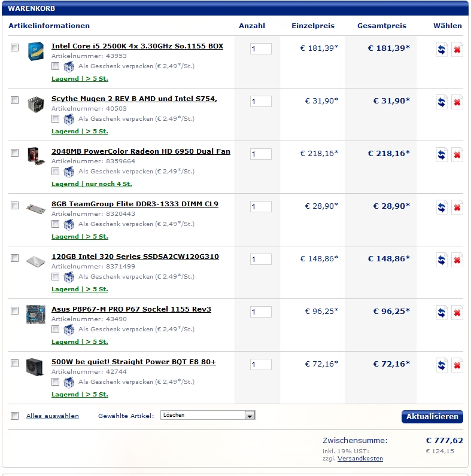Remove PowerColor Radeon HD 6950 with red X
Image resolution: width=471 pixels, height=476 pixels.
pos(457,155)
